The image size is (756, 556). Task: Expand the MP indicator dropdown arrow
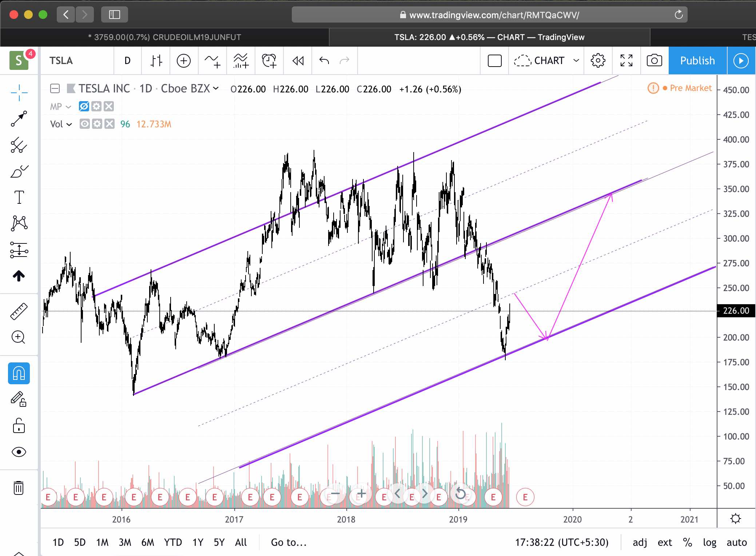(x=69, y=107)
